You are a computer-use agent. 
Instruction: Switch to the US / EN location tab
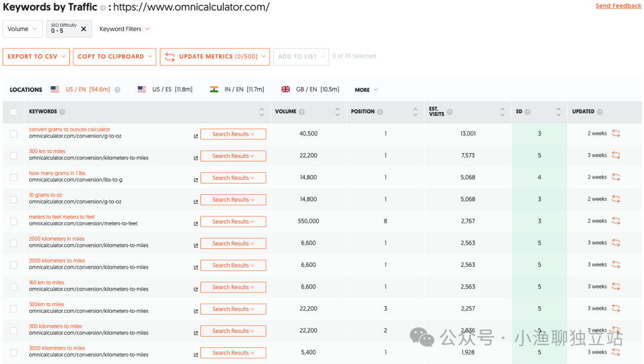(x=80, y=89)
